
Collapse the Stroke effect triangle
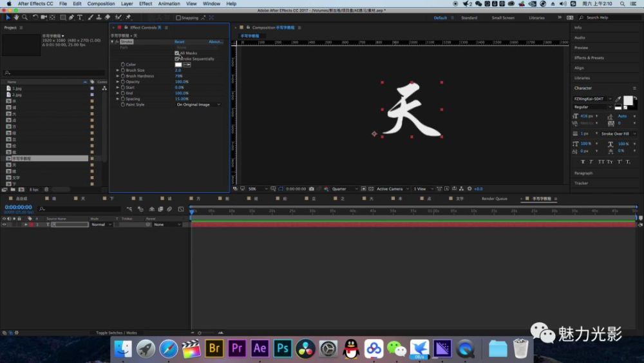112,41
